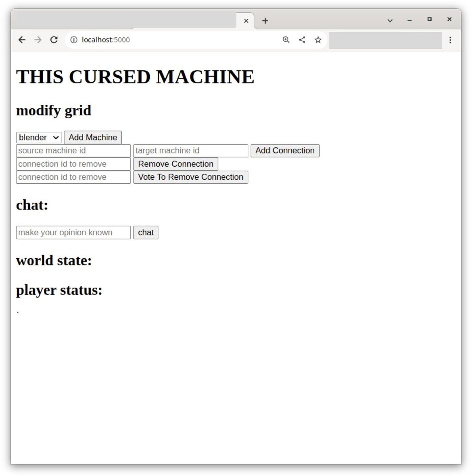This screenshot has width=472, height=476.
Task: Click the world state: heading
Action: click(x=54, y=261)
